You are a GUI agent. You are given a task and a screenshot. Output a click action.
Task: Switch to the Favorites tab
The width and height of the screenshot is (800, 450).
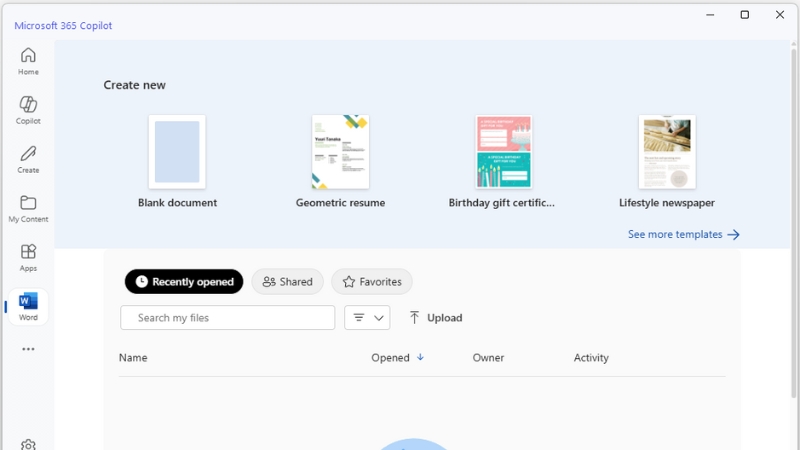point(372,282)
